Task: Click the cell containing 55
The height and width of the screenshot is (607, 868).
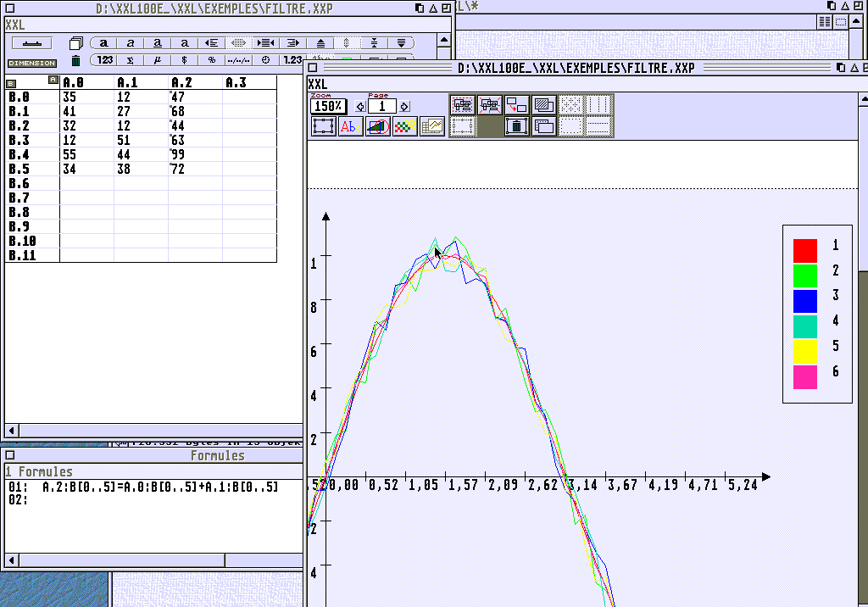Action: [86, 154]
